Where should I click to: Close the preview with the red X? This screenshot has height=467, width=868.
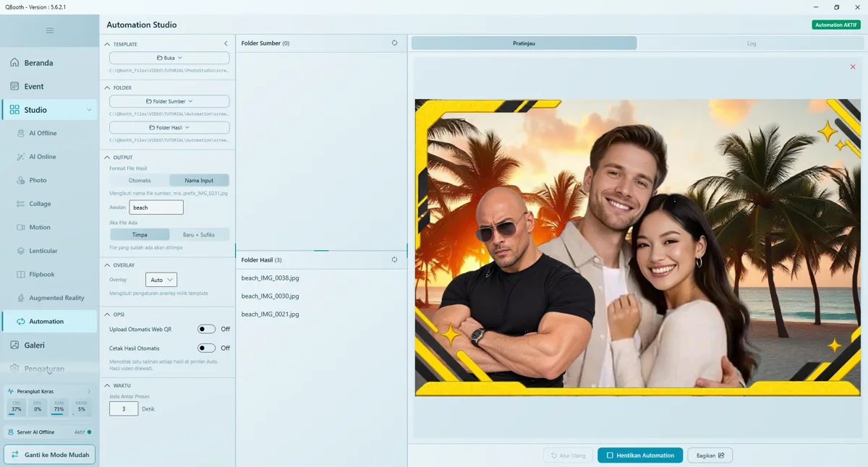(853, 67)
